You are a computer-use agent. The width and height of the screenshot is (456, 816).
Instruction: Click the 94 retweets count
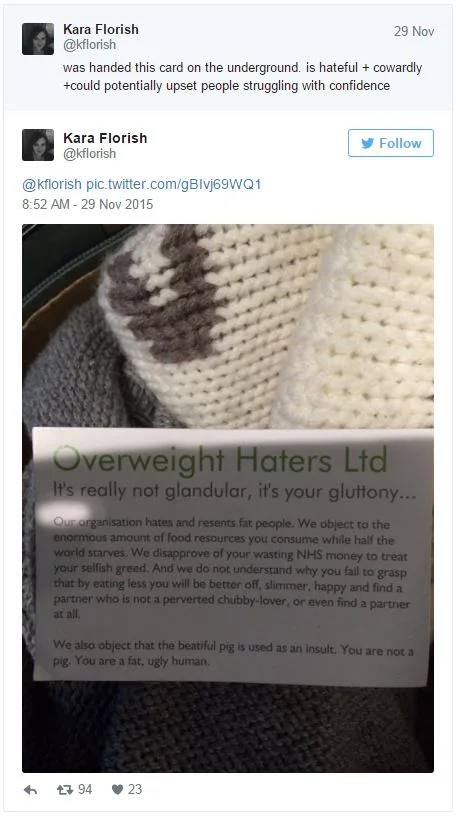tap(85, 790)
